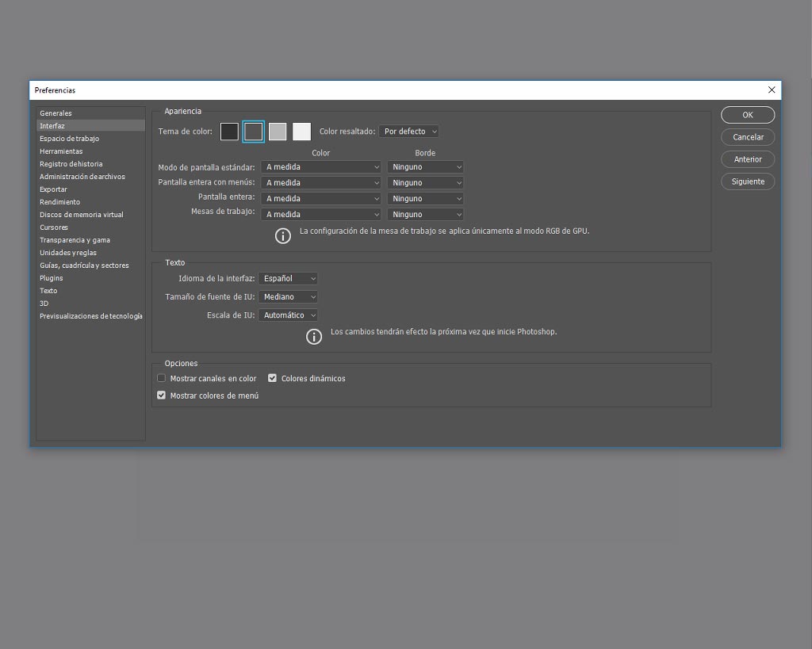Click info icon beside mesa de trabajo note
Viewport: 812px width, 649px height.
coord(283,236)
